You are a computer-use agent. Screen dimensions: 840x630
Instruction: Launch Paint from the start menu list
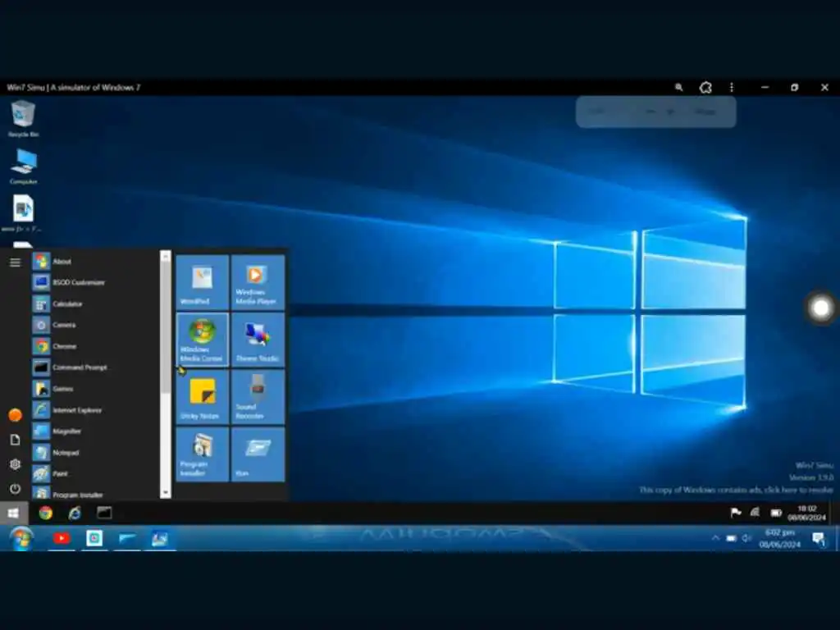(95, 473)
